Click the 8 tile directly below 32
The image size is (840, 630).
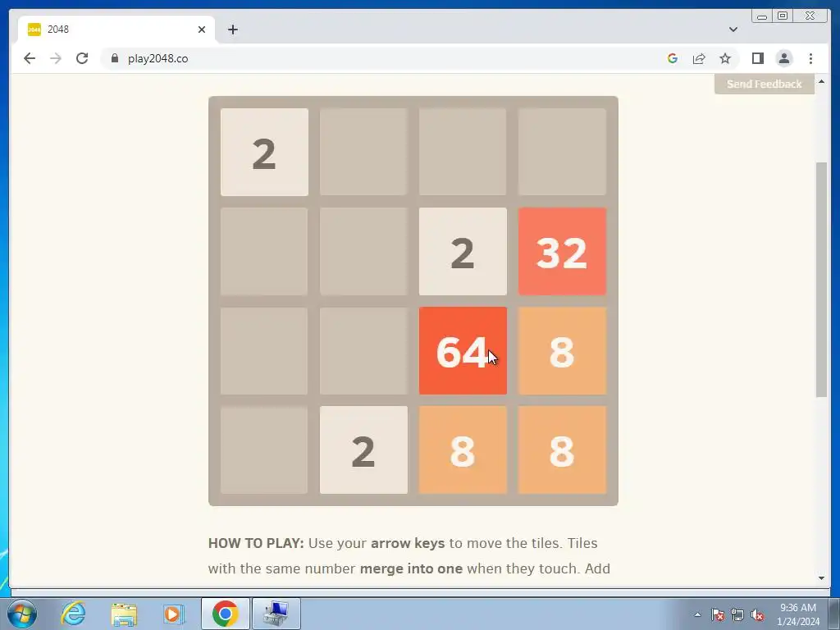tap(562, 351)
